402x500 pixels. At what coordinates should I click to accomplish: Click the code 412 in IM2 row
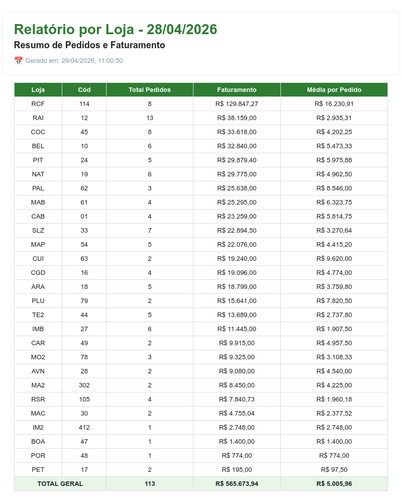(84, 427)
